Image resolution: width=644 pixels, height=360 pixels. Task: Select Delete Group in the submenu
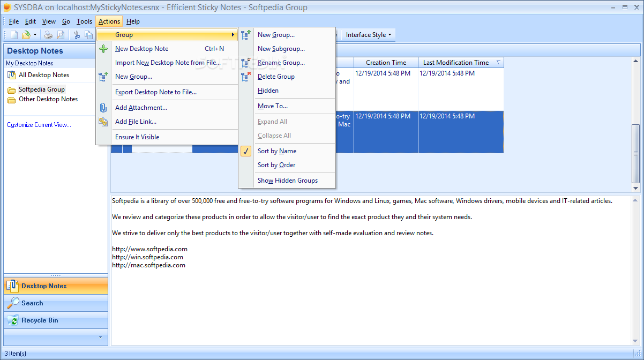point(287,77)
